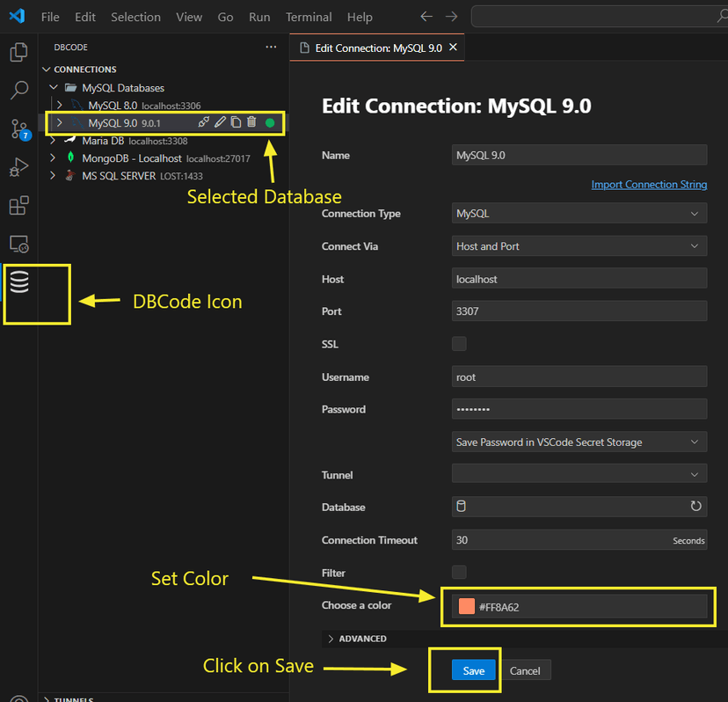728x702 pixels.
Task: Open the Save Password storage dropdown
Action: 579,442
